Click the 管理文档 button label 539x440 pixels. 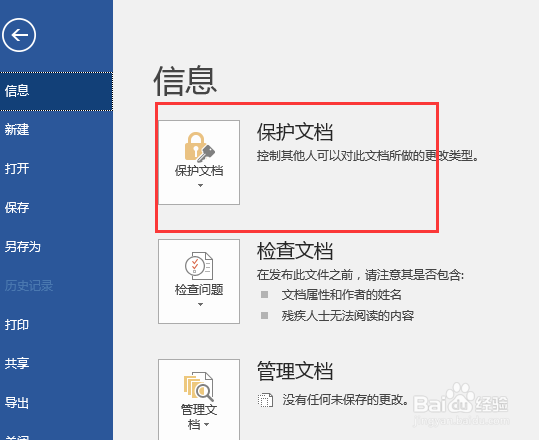pyautogui.click(x=199, y=417)
